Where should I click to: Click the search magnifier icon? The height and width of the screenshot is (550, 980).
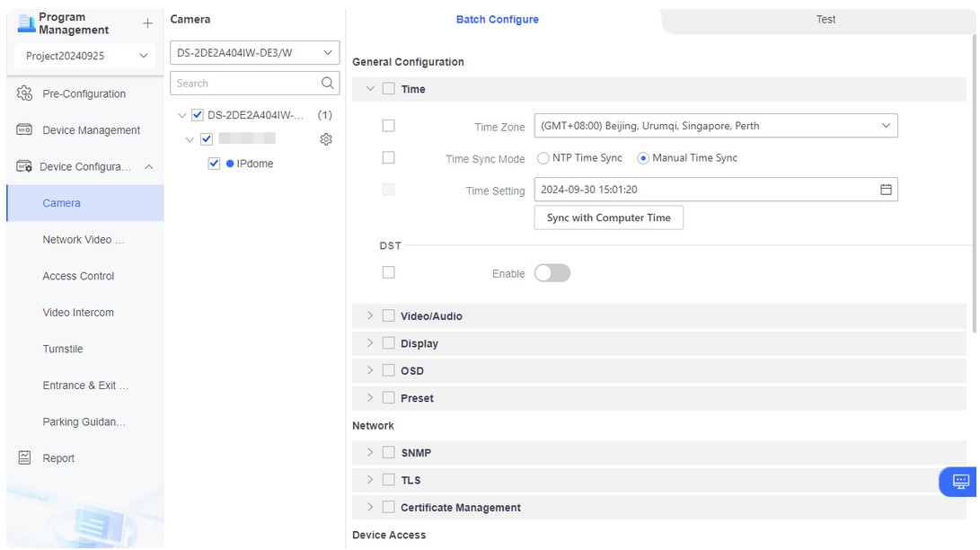tap(328, 83)
